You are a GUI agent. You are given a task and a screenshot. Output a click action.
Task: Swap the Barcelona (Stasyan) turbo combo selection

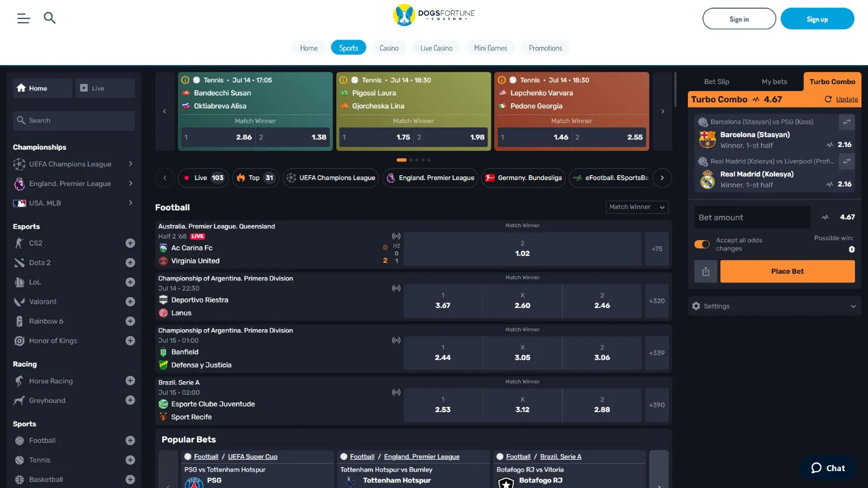point(846,122)
